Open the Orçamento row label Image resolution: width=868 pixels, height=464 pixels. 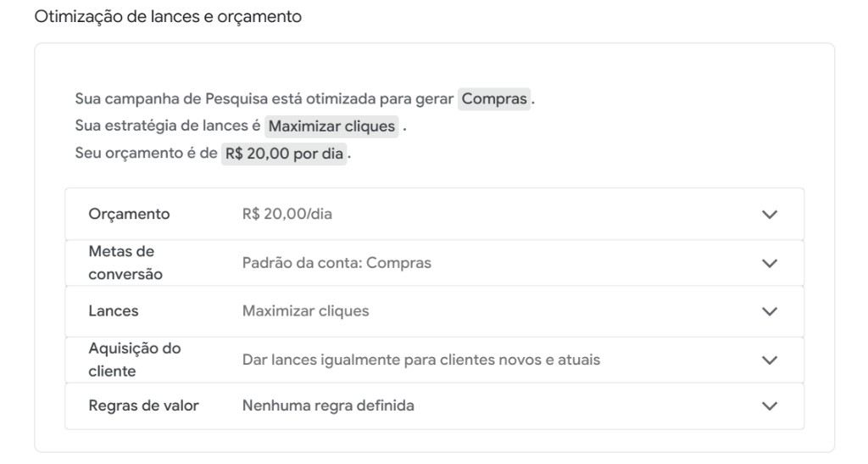click(x=129, y=215)
